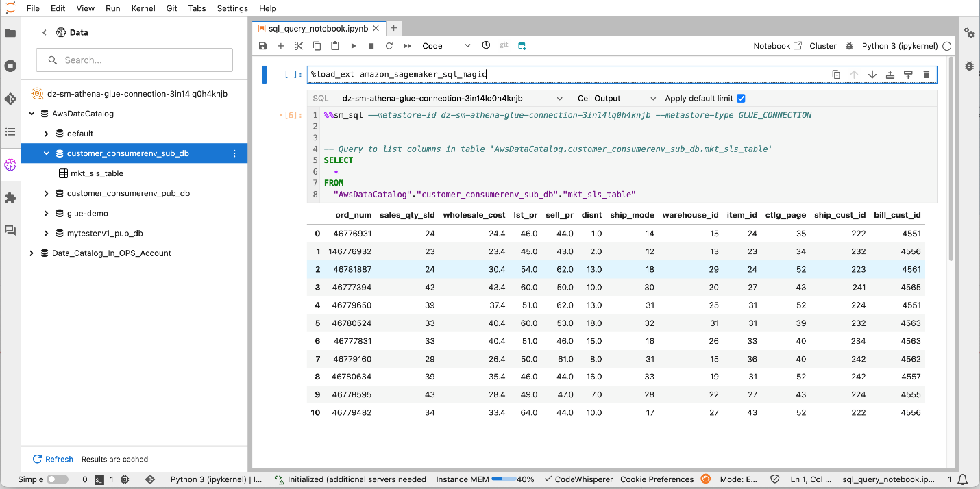The image size is (980, 489).
Task: Click the notification bell in status bar
Action: point(963,479)
